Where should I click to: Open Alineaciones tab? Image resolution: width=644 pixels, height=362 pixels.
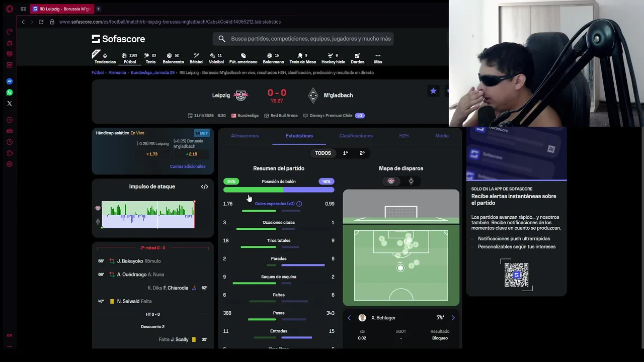tap(245, 136)
